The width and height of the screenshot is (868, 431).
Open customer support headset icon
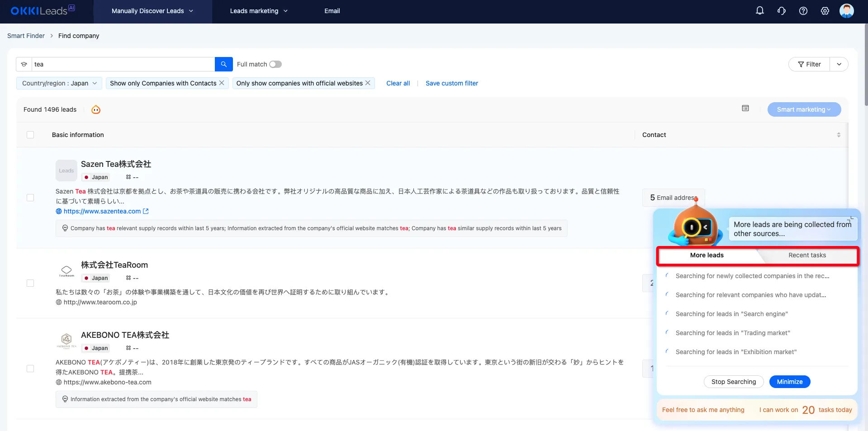[x=782, y=11]
